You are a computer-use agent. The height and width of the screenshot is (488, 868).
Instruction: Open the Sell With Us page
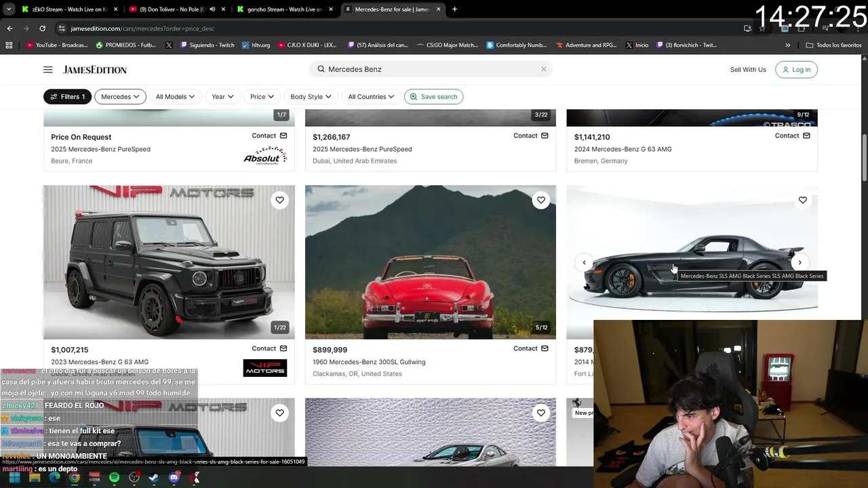tap(748, 70)
